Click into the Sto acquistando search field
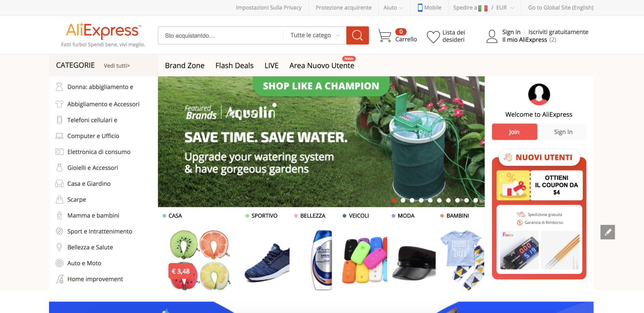The image size is (644, 313). pyautogui.click(x=221, y=35)
